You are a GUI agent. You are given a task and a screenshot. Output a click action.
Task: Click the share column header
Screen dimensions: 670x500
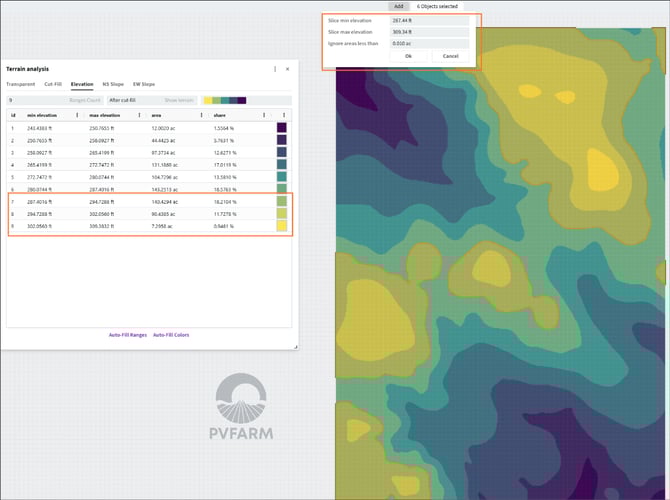[220, 115]
